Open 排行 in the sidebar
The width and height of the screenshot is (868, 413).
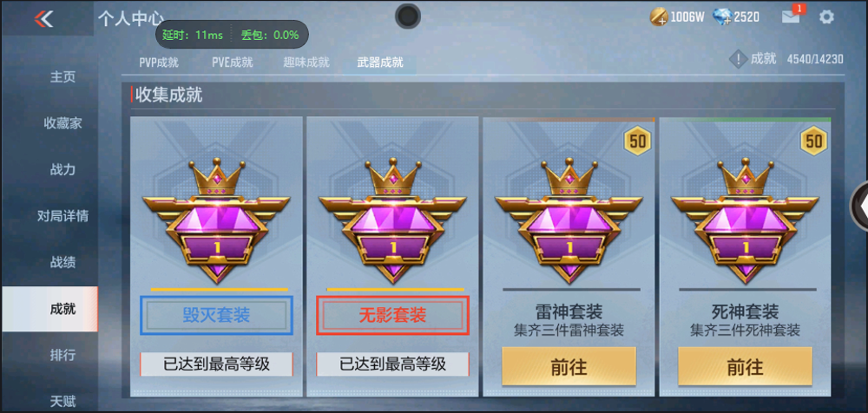click(x=63, y=355)
